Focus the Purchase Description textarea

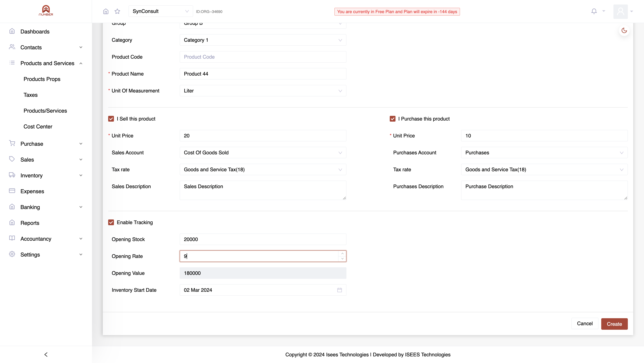tap(544, 190)
